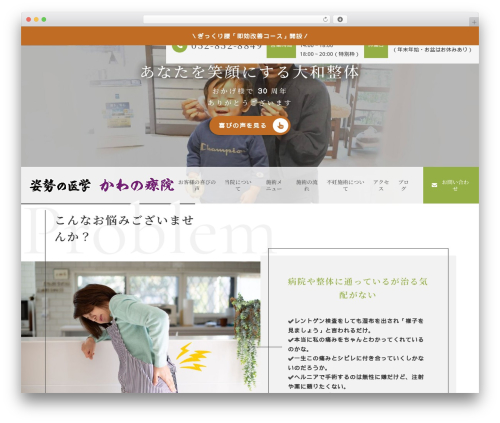
Task: Open the 当院について menu item
Action: point(238,185)
